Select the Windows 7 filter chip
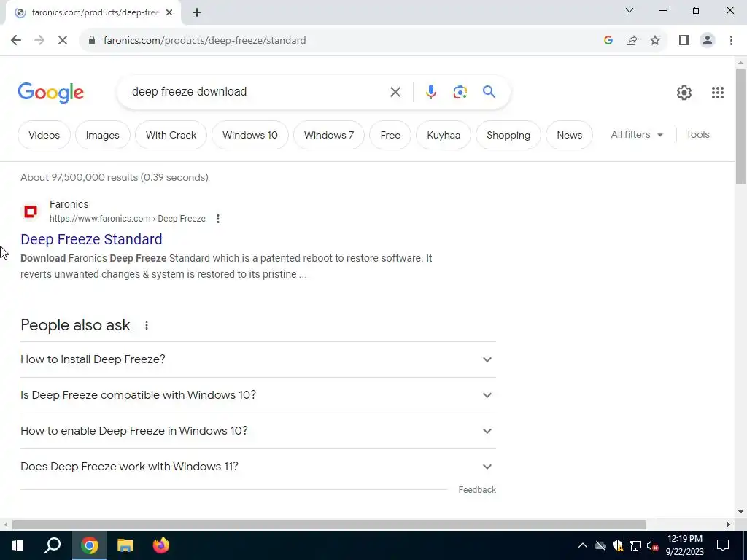747x560 pixels. pyautogui.click(x=329, y=135)
